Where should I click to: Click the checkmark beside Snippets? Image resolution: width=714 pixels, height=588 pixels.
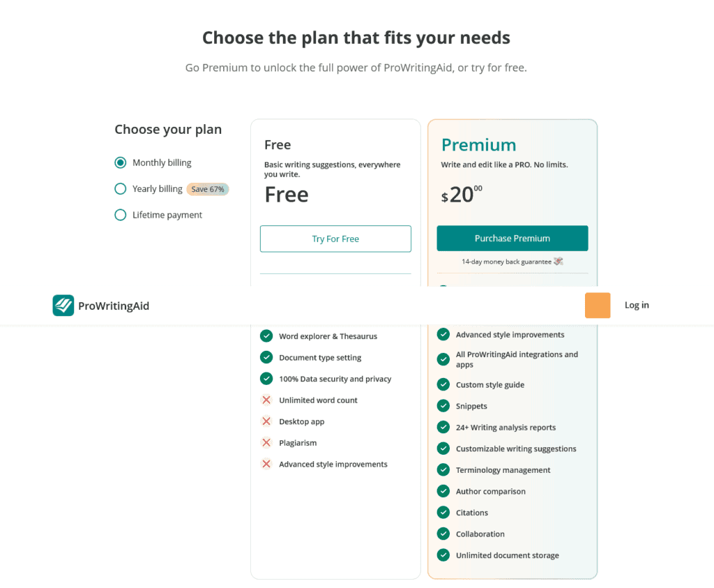pyautogui.click(x=443, y=405)
